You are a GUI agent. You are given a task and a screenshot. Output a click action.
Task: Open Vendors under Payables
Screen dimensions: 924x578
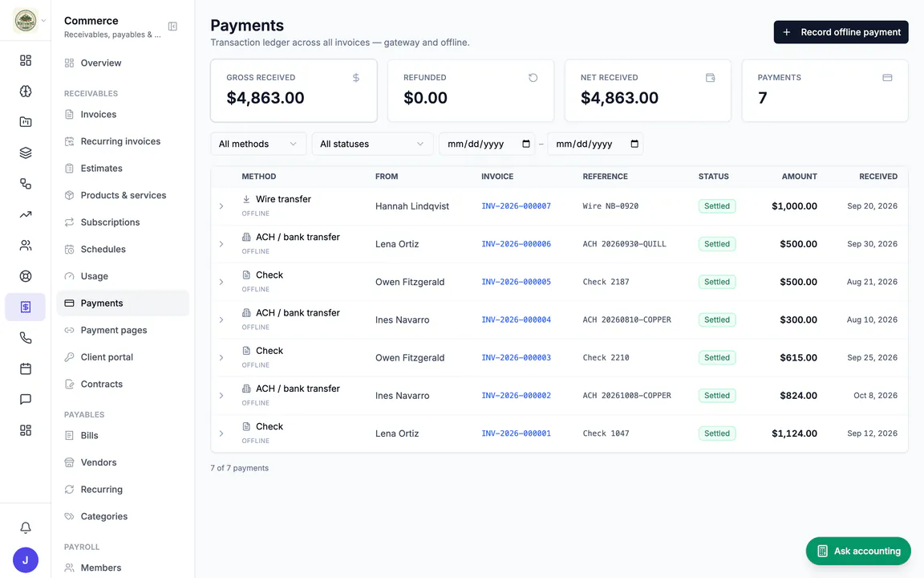tap(123, 462)
